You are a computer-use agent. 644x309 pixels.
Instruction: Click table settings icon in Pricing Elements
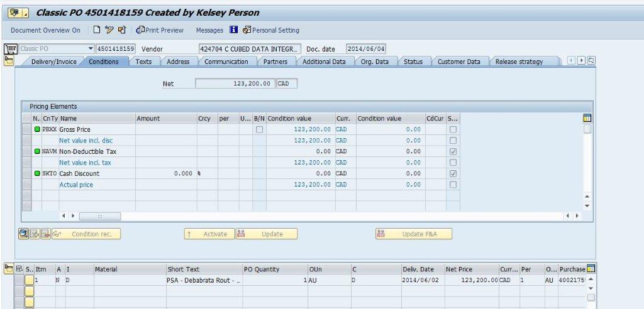coord(587,118)
